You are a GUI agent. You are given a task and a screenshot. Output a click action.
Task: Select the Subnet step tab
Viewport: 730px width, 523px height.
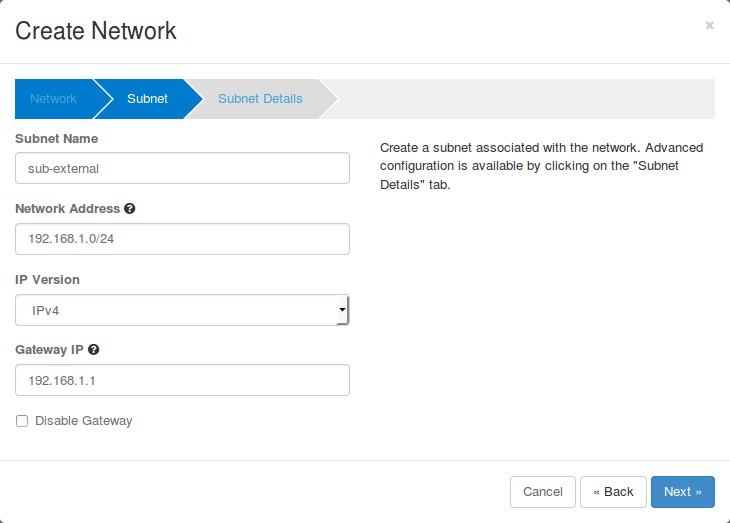(147, 99)
